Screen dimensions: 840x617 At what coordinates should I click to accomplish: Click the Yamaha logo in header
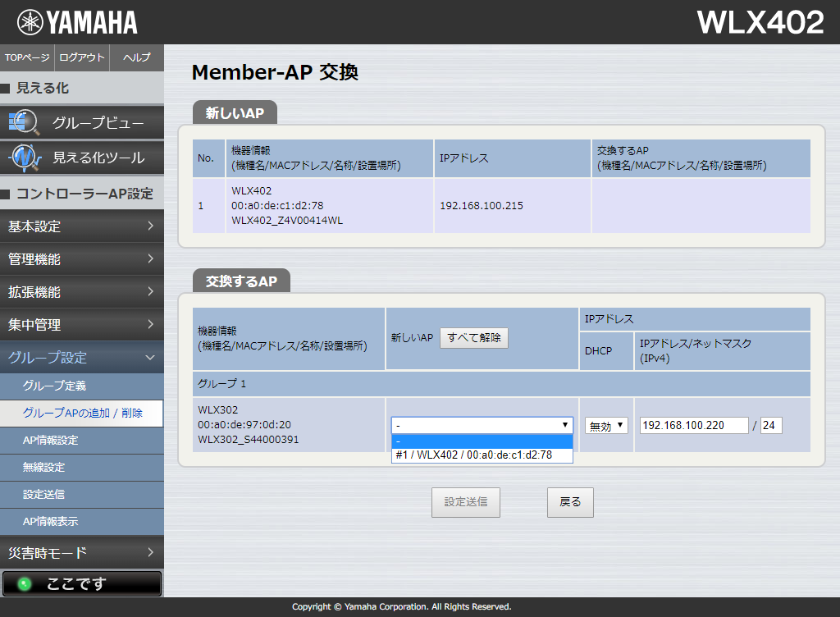pos(78,22)
